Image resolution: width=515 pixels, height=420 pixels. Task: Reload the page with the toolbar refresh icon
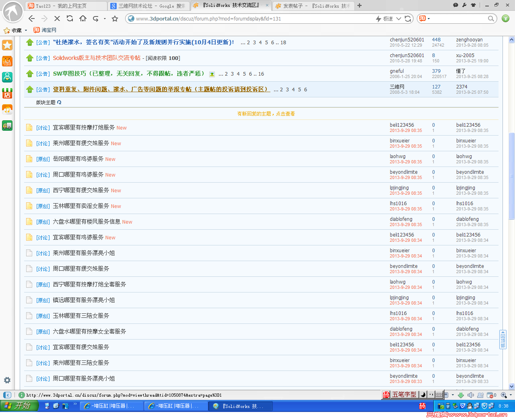tap(70, 19)
